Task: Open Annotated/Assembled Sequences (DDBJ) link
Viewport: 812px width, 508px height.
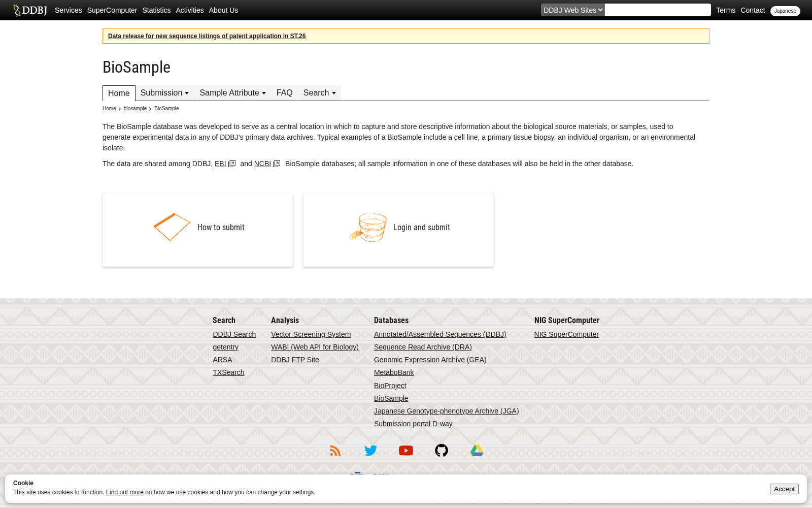Action: (440, 334)
